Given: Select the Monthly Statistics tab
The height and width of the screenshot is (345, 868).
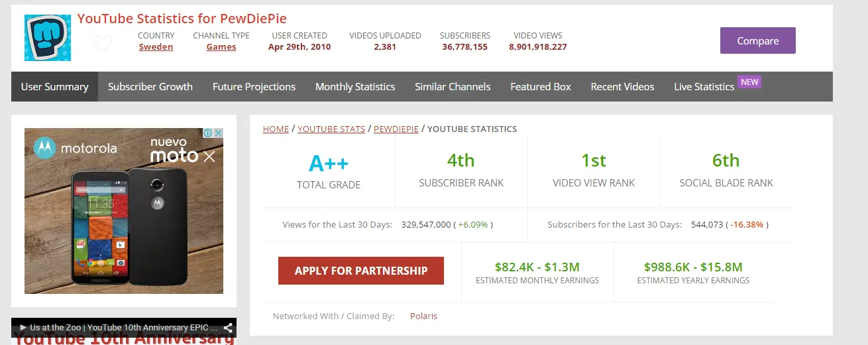Looking at the screenshot, I should 355,87.
